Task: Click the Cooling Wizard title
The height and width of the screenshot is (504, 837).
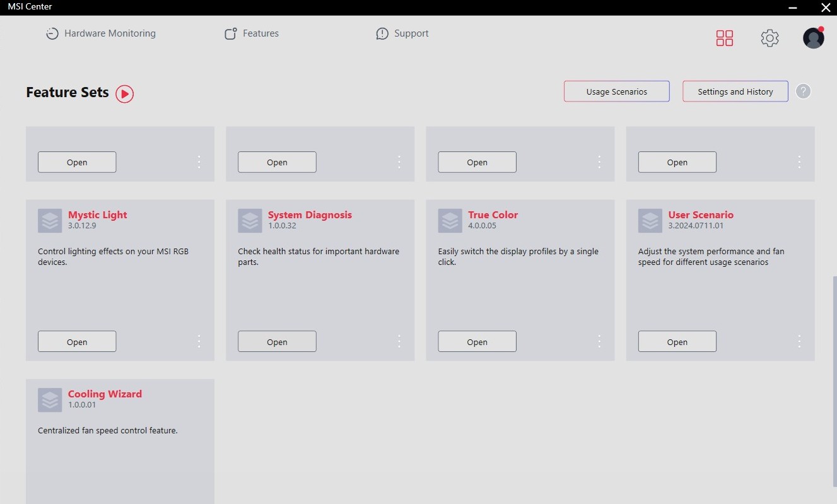Action: point(105,394)
